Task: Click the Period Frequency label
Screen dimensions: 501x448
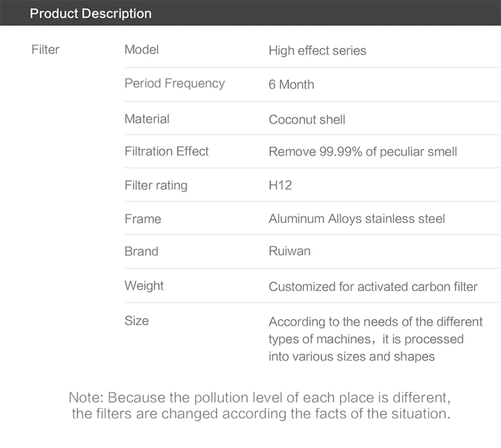Action: tap(175, 83)
